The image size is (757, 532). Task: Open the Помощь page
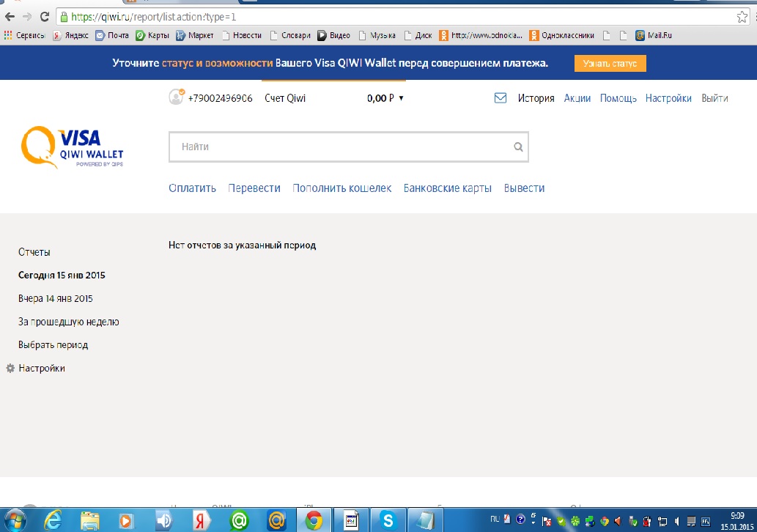click(x=618, y=98)
